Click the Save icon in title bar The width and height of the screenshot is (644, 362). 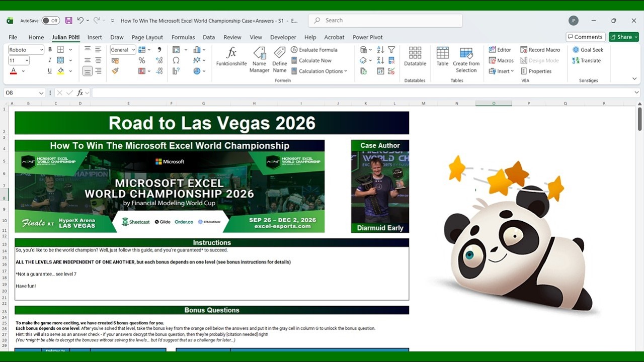69,21
